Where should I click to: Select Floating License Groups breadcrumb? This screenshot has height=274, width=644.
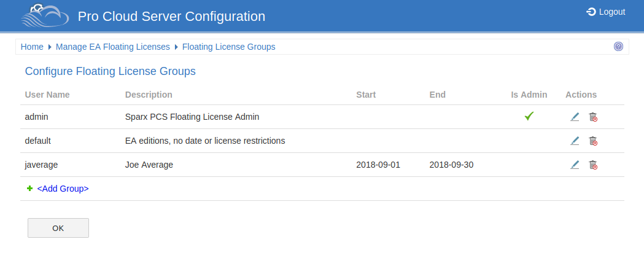pyautogui.click(x=228, y=47)
